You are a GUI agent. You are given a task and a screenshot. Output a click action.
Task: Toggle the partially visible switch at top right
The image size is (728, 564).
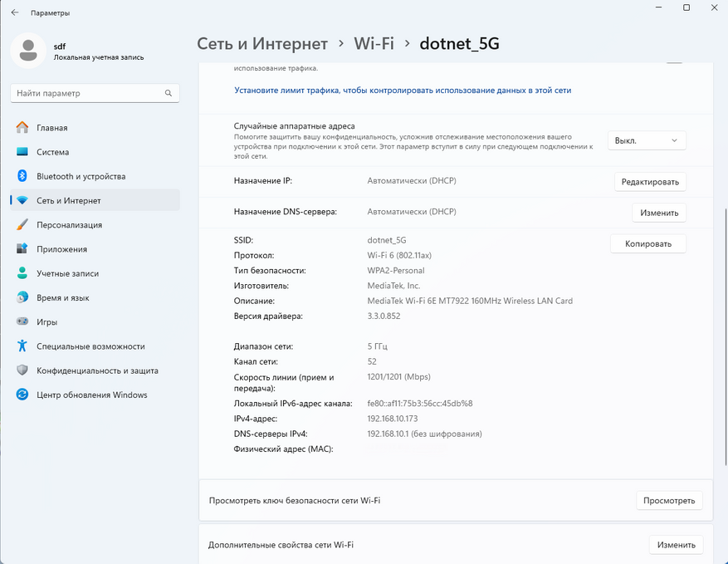pyautogui.click(x=674, y=61)
